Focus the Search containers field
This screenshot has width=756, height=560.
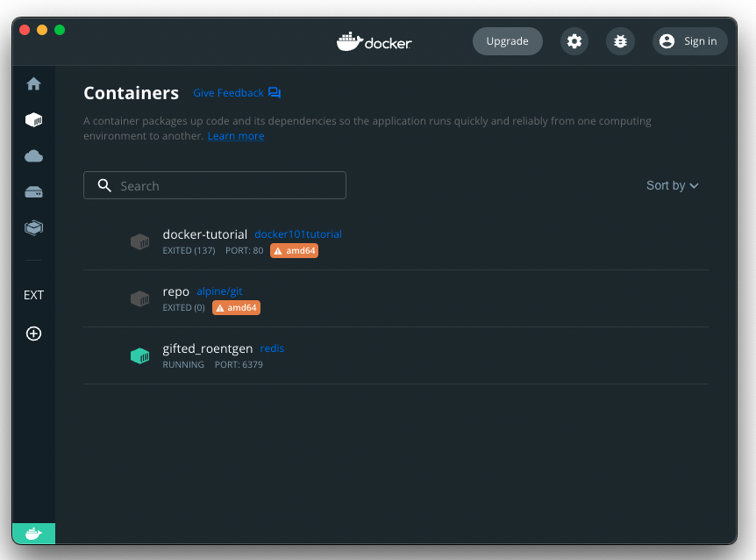(215, 185)
